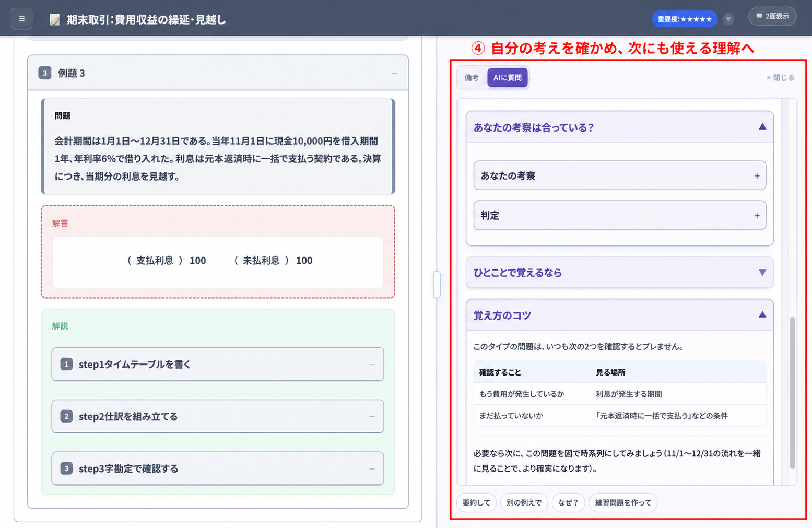This screenshot has width=812, height=528.
Task: Collapse step3字勘定で確認する
Action: click(372, 469)
